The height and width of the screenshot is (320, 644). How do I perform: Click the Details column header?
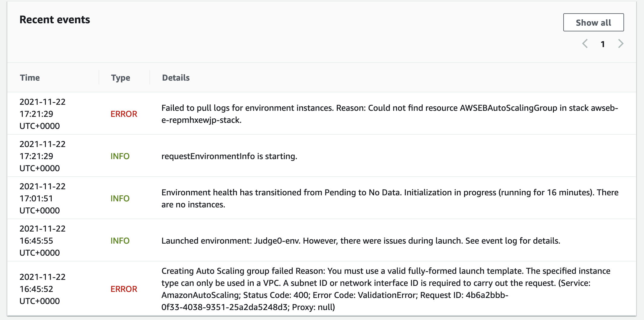coord(175,78)
